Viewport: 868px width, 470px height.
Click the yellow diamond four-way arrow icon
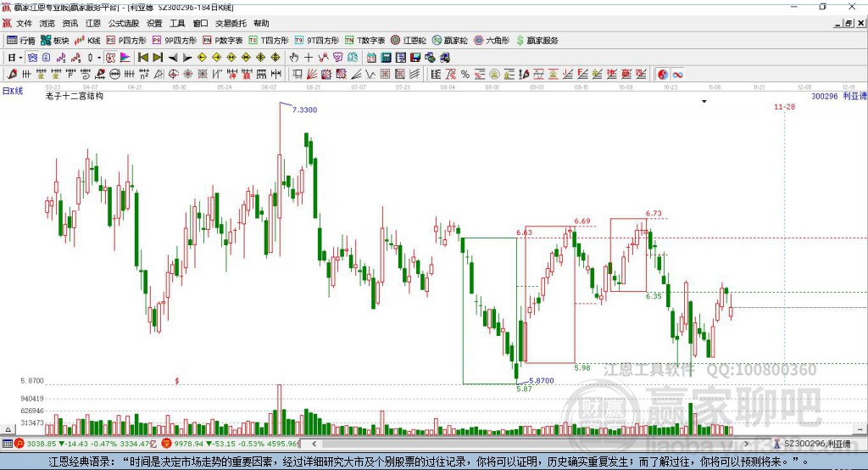coord(261,58)
